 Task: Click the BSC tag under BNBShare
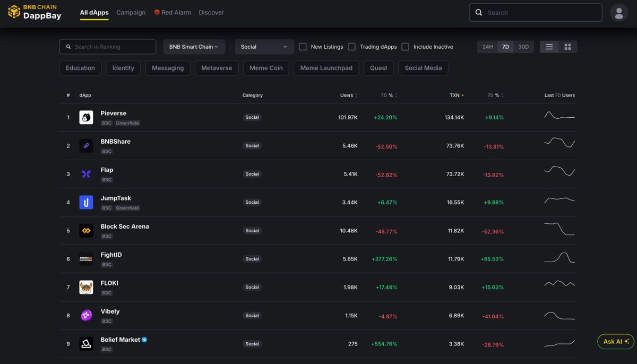(x=107, y=151)
